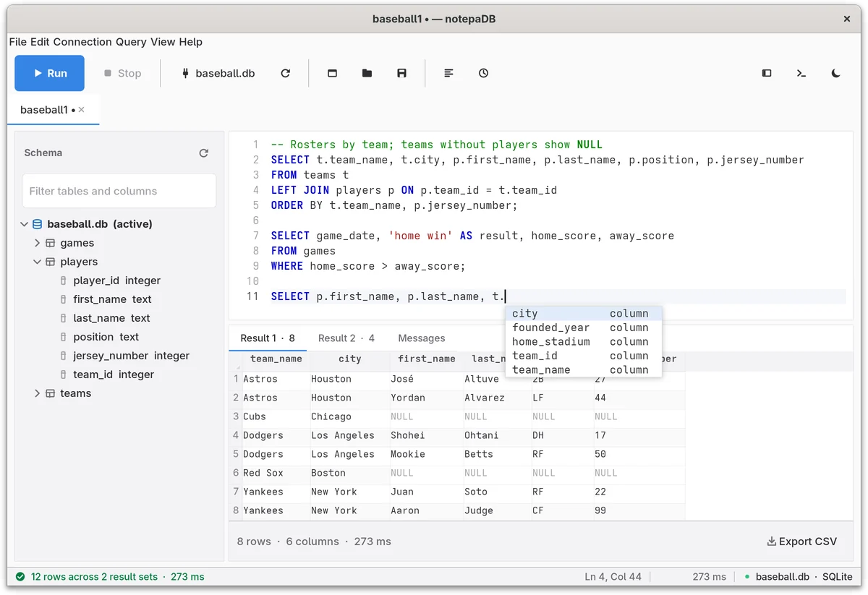Select jersey_number integer column in schema

pyautogui.click(x=131, y=356)
